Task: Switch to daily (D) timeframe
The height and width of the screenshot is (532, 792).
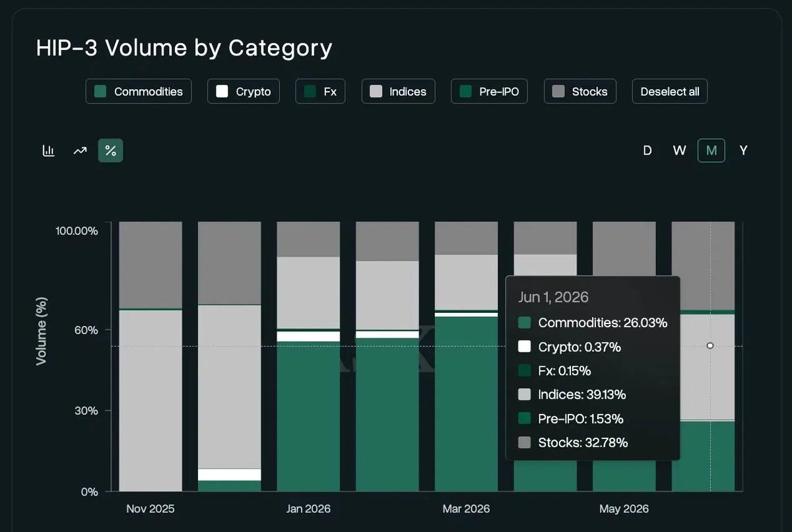Action: pos(647,150)
